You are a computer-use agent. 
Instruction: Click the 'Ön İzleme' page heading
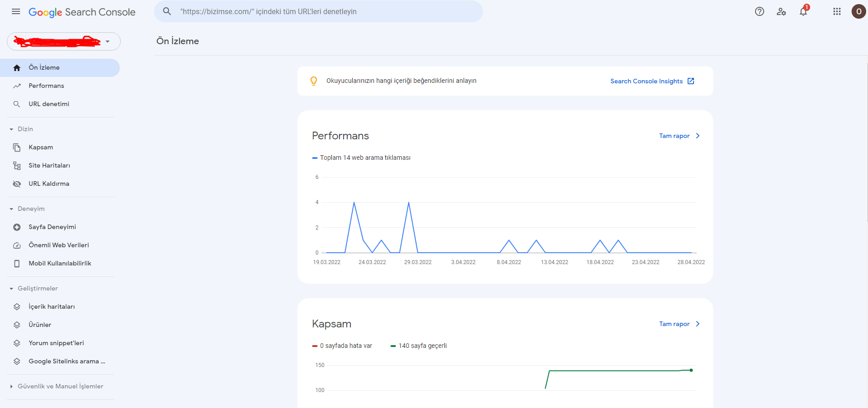point(178,41)
